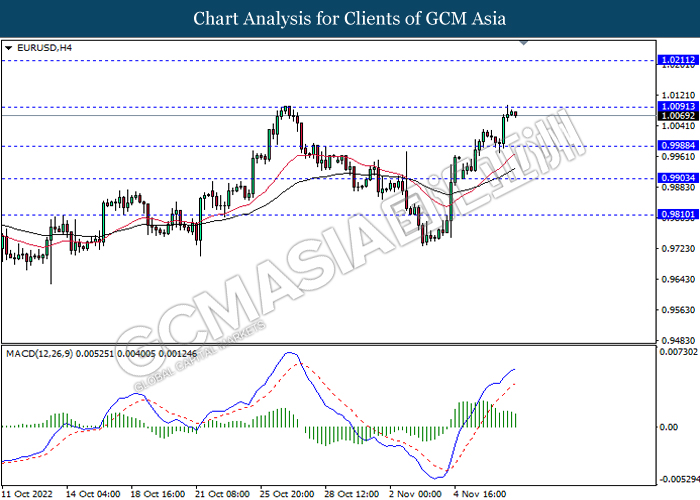Click the 0.98830 price scale value
The image size is (700, 500).
[x=678, y=187]
